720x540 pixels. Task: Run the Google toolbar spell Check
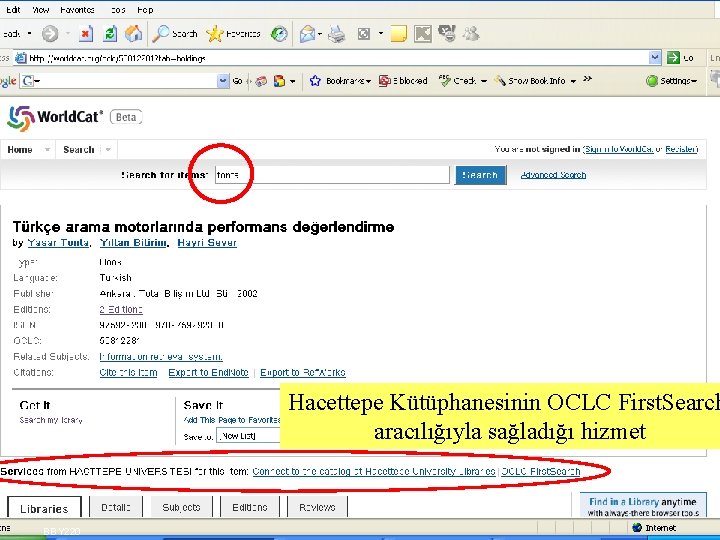pos(461,81)
